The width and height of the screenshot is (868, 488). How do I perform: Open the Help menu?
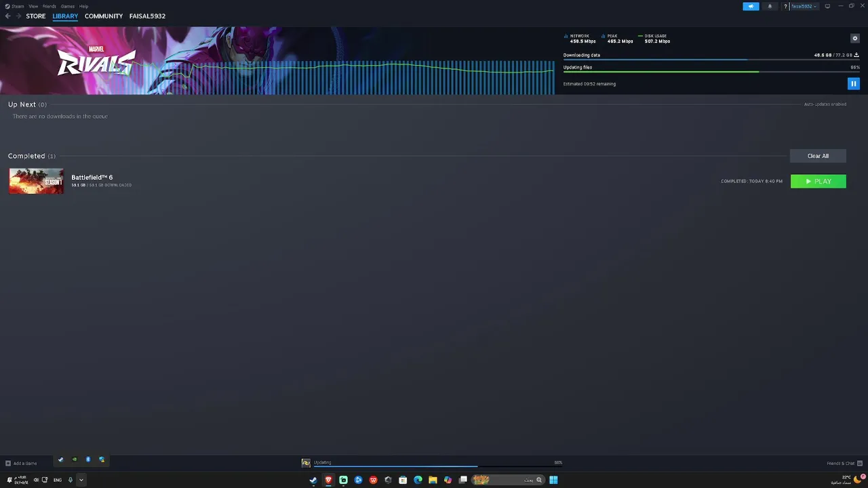pyautogui.click(x=84, y=6)
